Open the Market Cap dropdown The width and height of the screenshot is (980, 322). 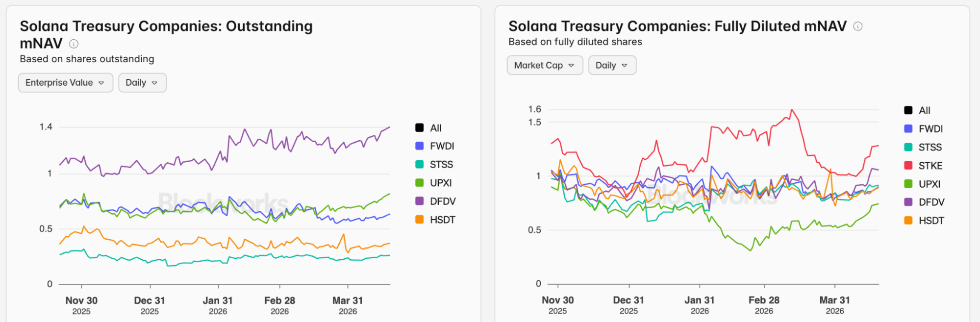click(544, 65)
